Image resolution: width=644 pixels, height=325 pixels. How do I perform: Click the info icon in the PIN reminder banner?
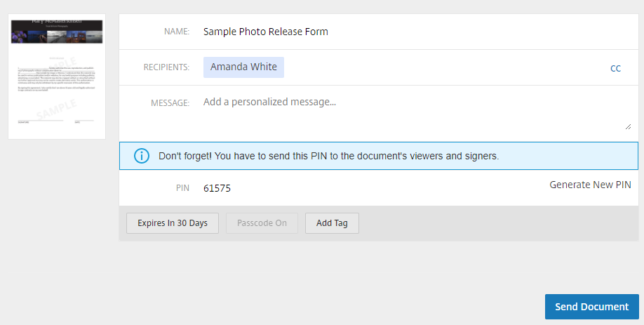pos(142,156)
